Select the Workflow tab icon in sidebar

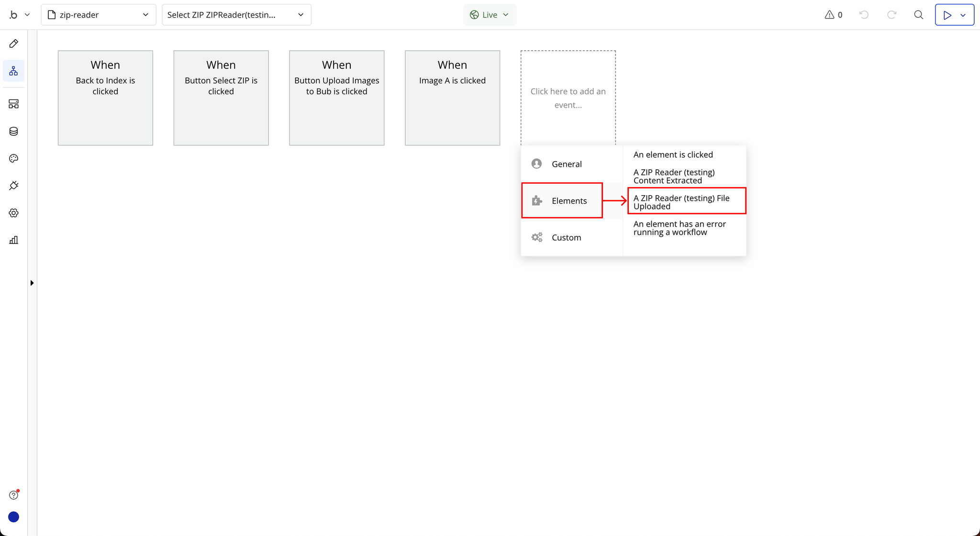[x=13, y=71]
